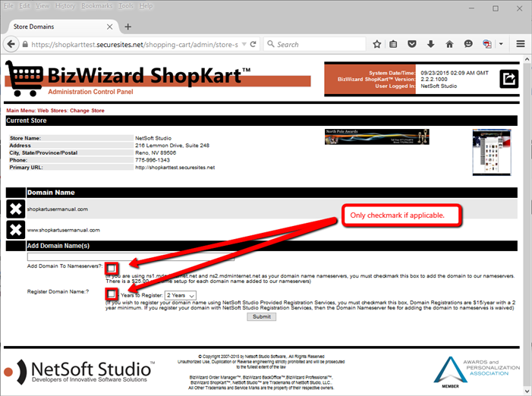Image resolution: width=532 pixels, height=396 pixels.
Task: Open the Bookmarks menu
Action: coord(96,6)
